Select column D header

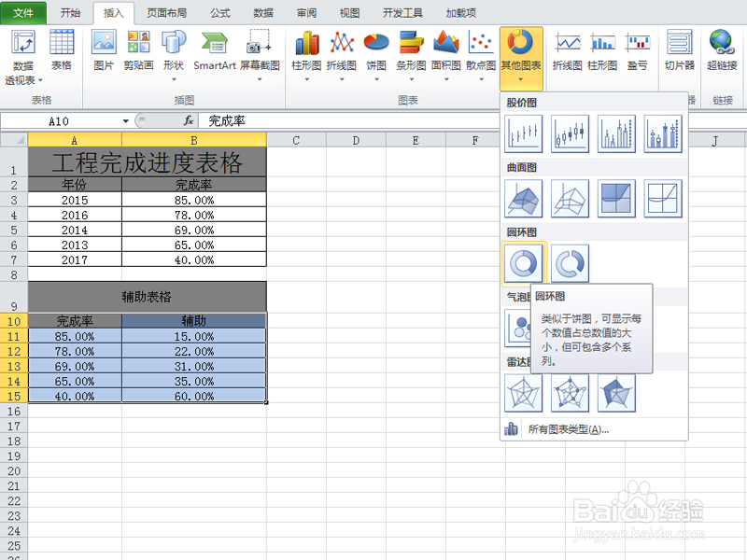pos(356,141)
